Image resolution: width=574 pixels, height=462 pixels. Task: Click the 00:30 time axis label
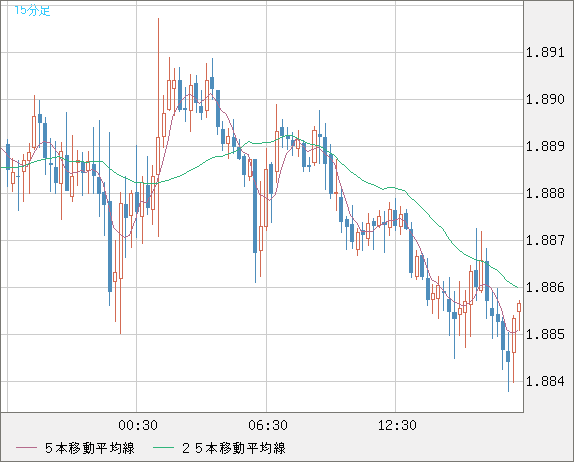pos(138,425)
